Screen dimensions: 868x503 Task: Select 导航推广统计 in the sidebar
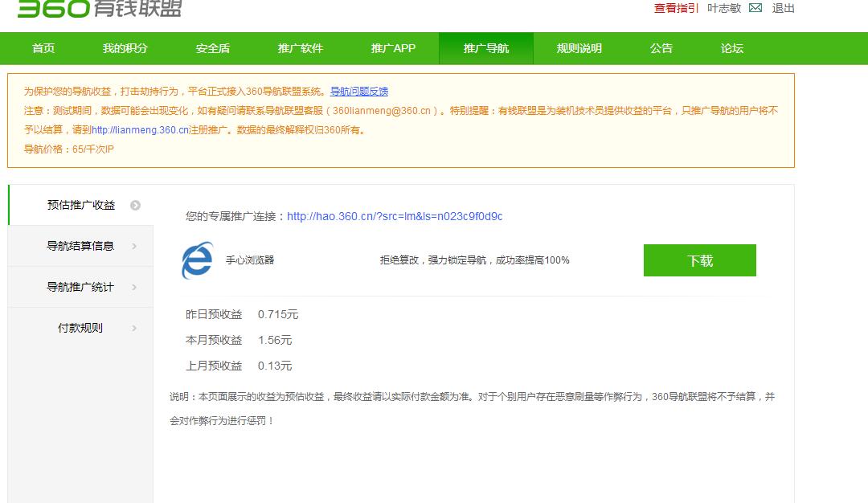[80, 287]
